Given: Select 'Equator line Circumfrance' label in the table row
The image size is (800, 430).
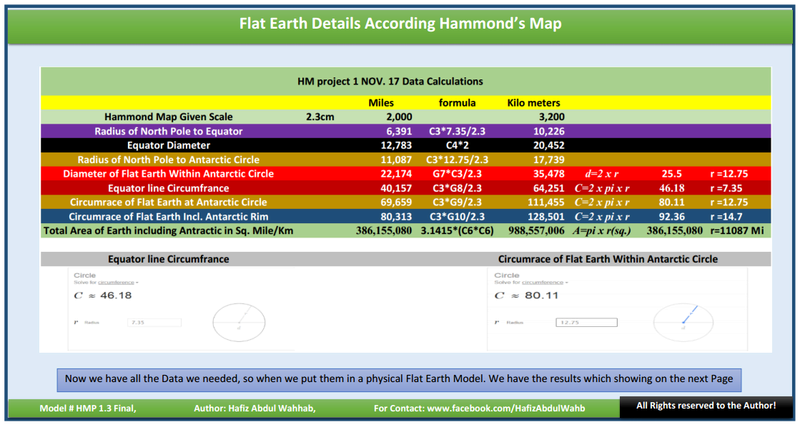Looking at the screenshot, I should coord(168,188).
